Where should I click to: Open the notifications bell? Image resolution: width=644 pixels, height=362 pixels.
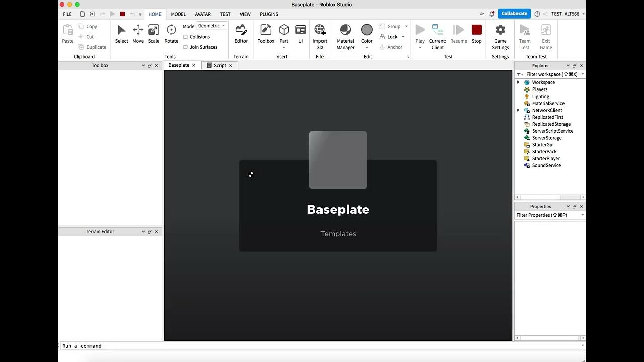[492, 14]
